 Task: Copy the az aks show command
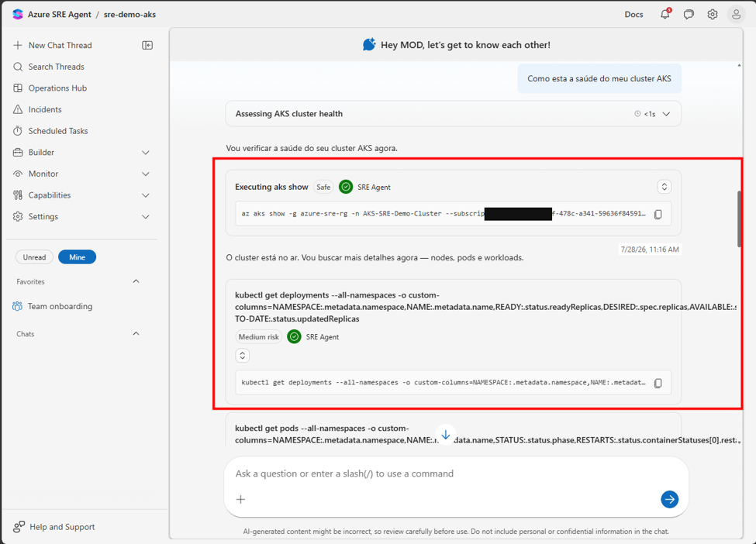click(658, 214)
